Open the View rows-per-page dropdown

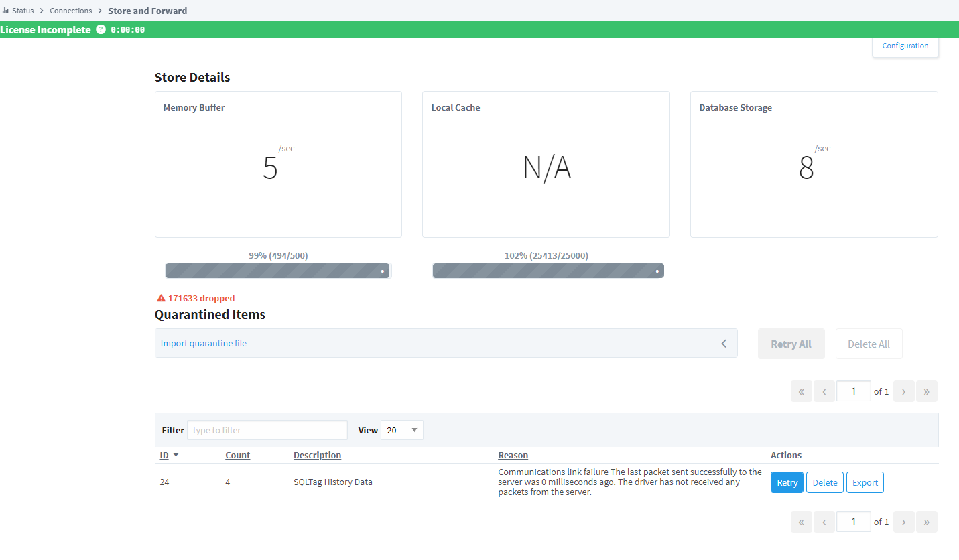(402, 430)
